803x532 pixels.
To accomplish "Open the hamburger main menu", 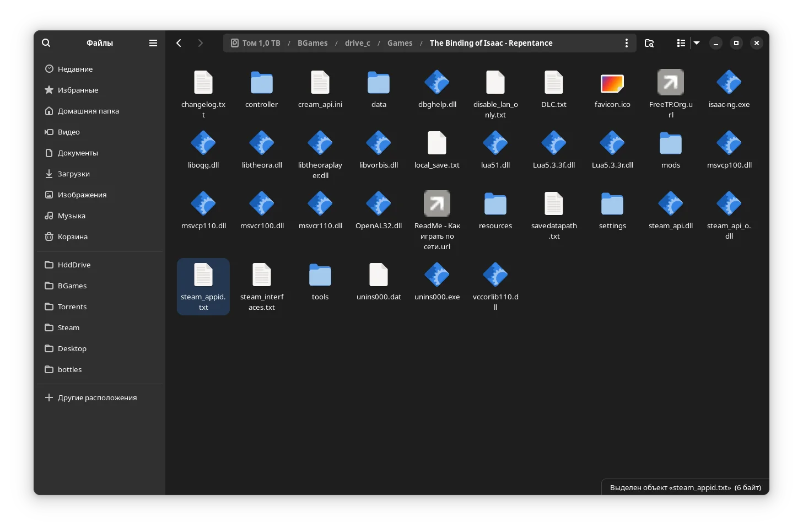I will 153,43.
